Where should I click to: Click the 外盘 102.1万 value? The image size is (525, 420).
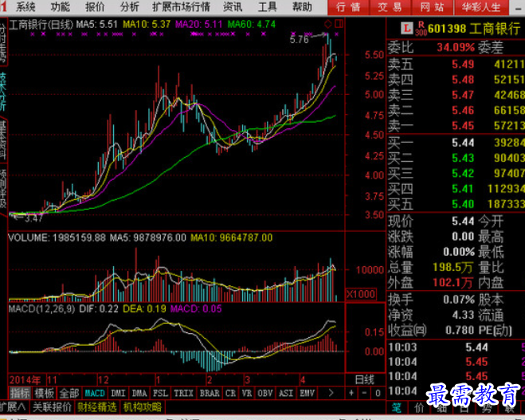pos(453,283)
